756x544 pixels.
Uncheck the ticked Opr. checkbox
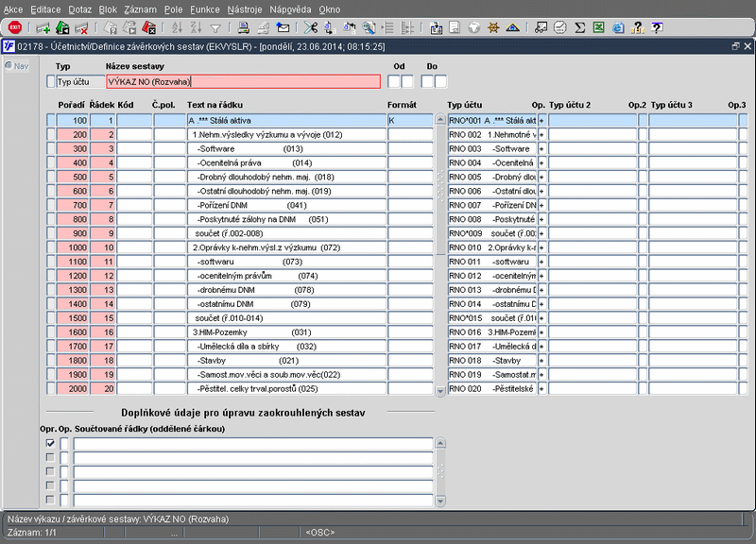[50, 443]
